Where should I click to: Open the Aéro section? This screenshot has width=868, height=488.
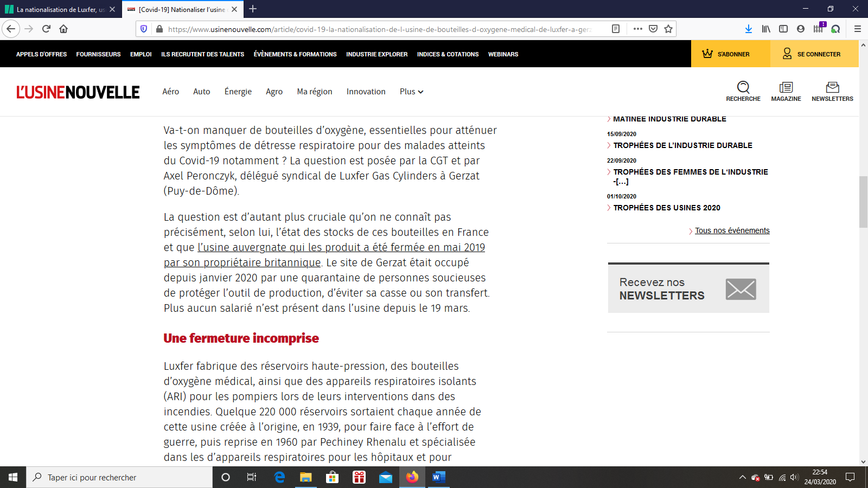(171, 92)
